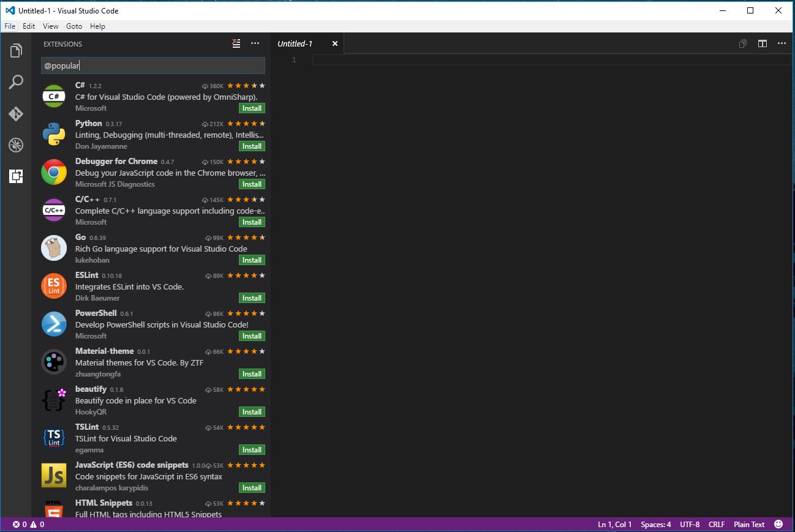Open the File menu

(10, 26)
